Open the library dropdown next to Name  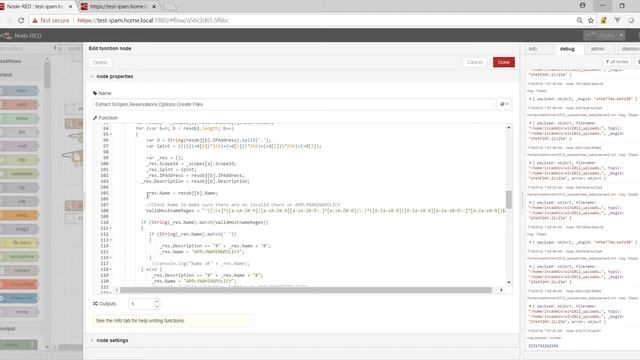click(504, 104)
